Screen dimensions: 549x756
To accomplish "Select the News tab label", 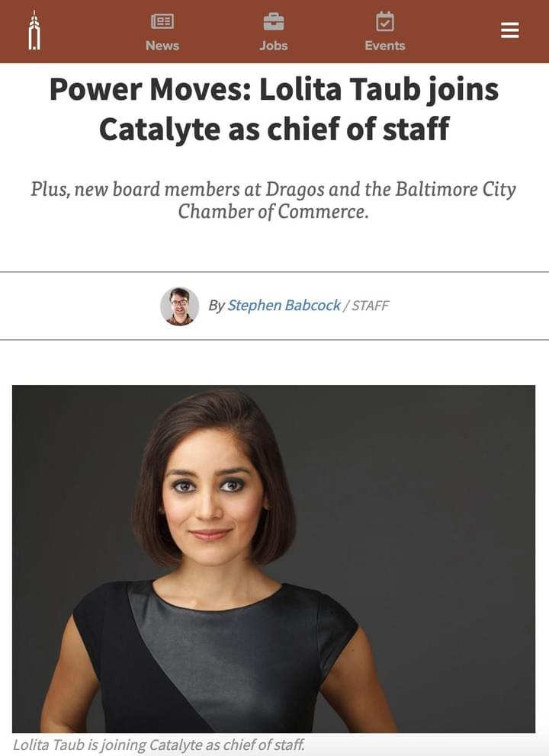I will pos(162,46).
